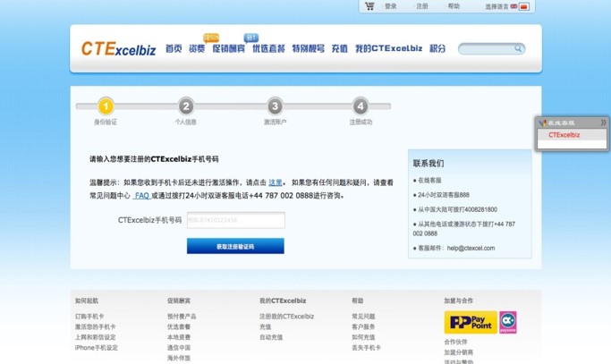Viewport: 611px width, 364px height.
Task: Open the 促销酬宾 promotions menu
Action: coord(229,48)
